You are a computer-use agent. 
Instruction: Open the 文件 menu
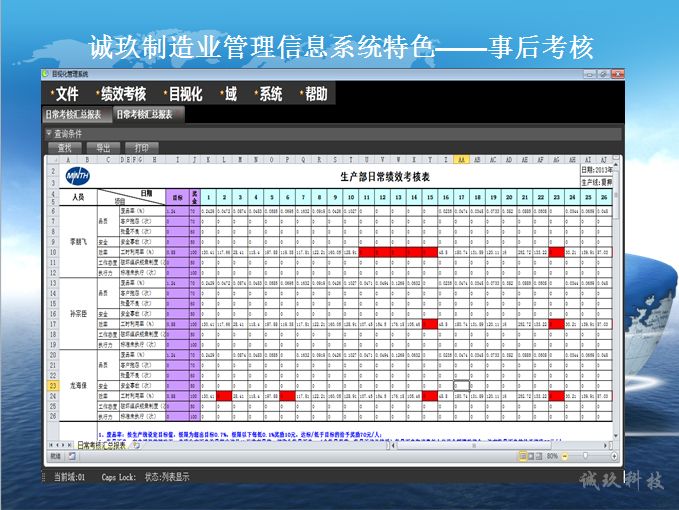pos(64,94)
